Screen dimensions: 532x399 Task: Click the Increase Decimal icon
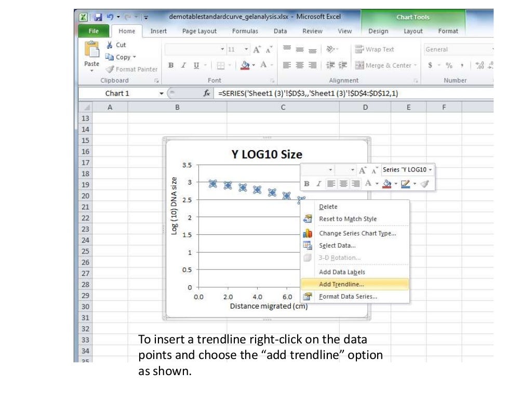(x=480, y=65)
